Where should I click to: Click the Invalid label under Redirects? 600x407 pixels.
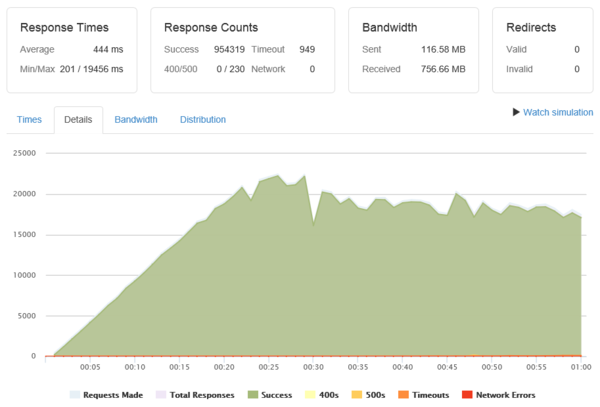tap(519, 69)
